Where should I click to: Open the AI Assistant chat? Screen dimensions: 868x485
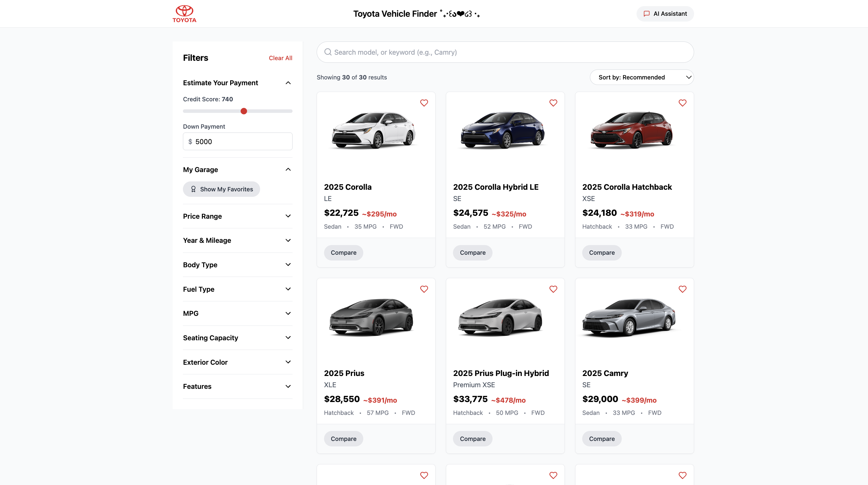tap(665, 14)
